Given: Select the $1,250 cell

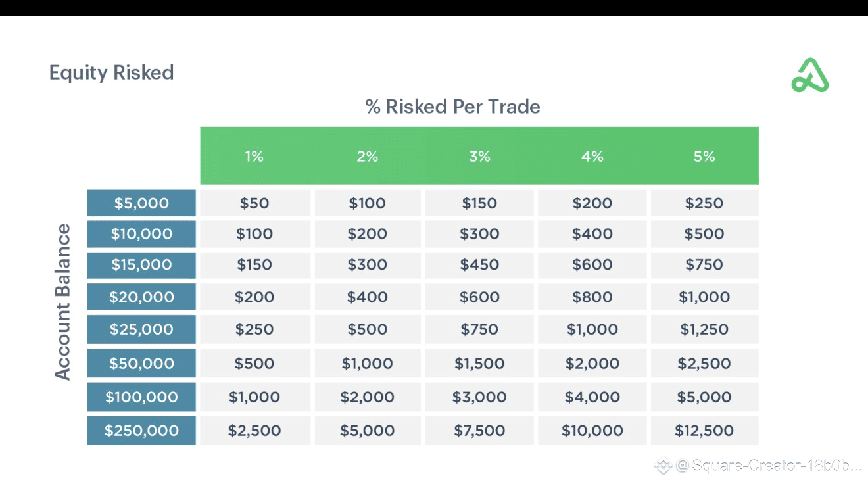Looking at the screenshot, I should [x=704, y=329].
